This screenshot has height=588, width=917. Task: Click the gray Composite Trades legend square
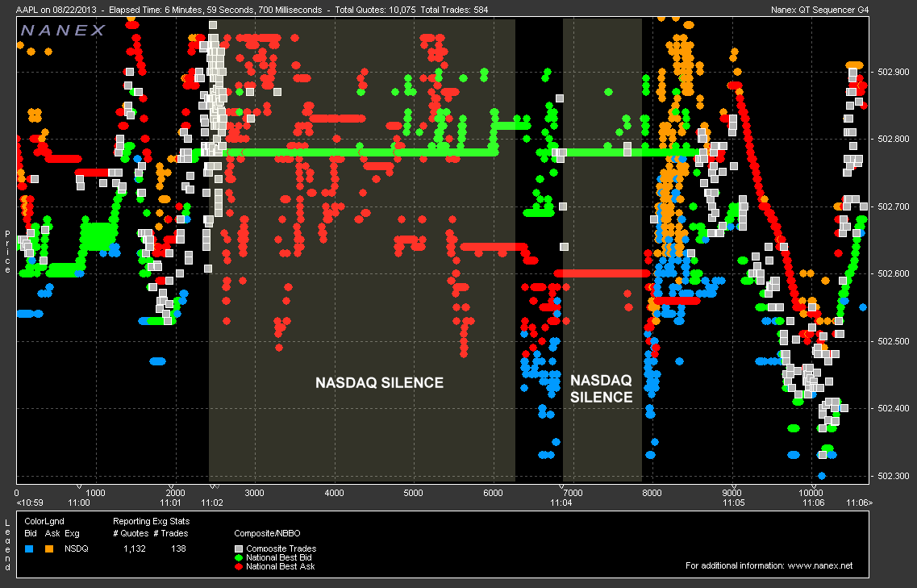tap(238, 548)
